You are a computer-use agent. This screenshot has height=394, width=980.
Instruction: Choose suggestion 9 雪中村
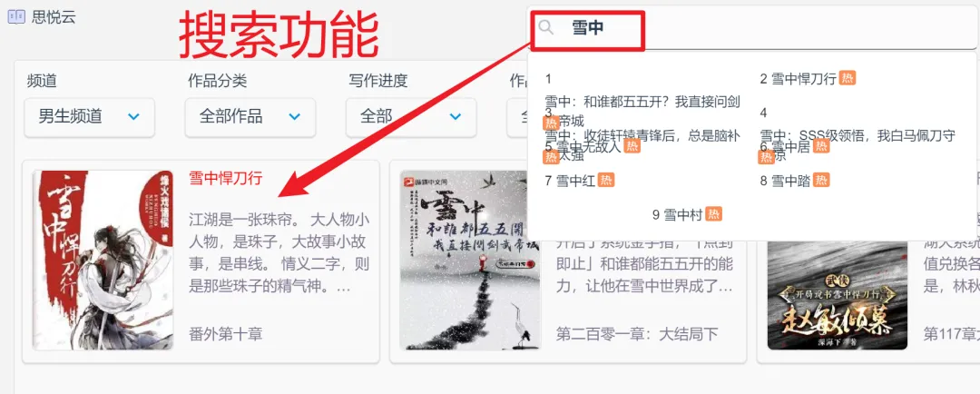point(678,214)
